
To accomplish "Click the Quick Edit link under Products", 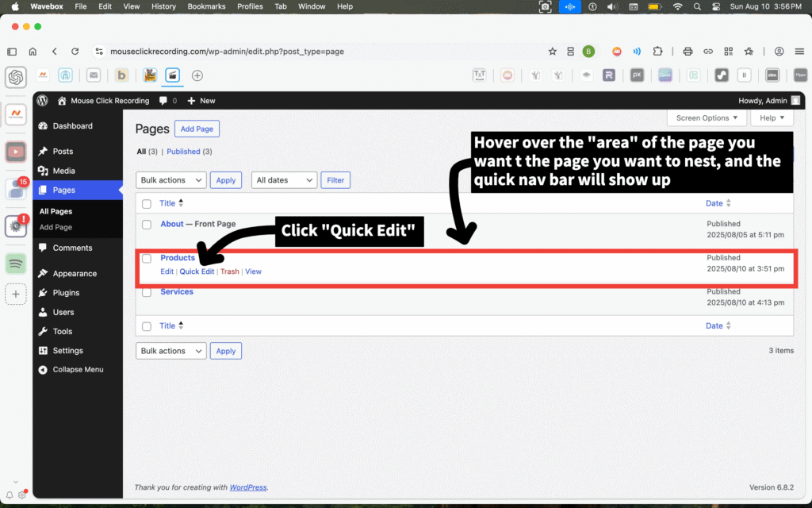I will point(197,271).
